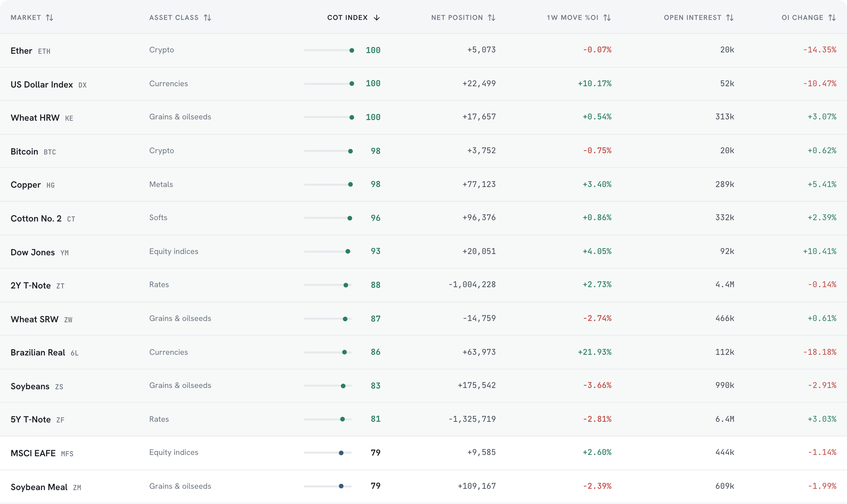Open the Dow Jones market name
Image resolution: width=847 pixels, height=504 pixels.
click(33, 252)
